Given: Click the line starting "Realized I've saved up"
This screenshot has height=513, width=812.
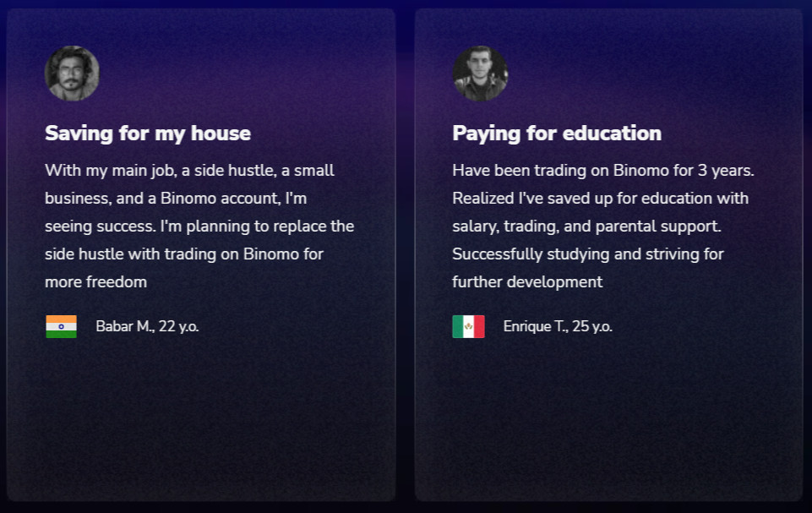Looking at the screenshot, I should tap(600, 199).
